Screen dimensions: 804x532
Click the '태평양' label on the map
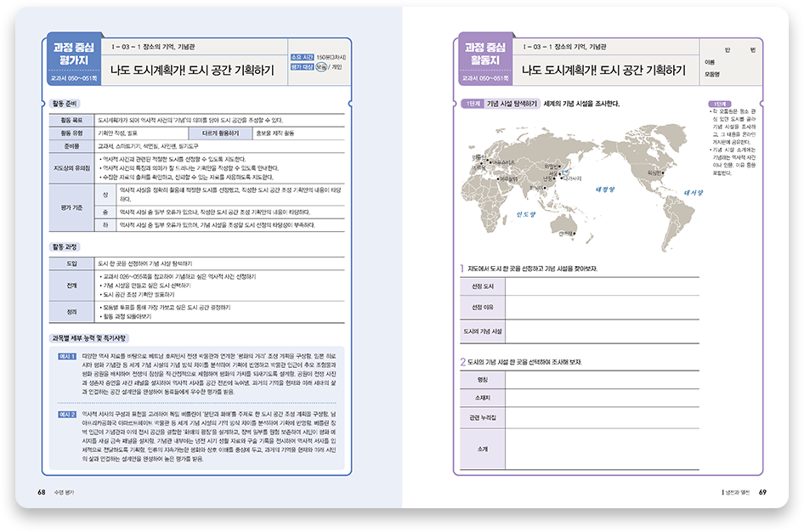point(605,190)
